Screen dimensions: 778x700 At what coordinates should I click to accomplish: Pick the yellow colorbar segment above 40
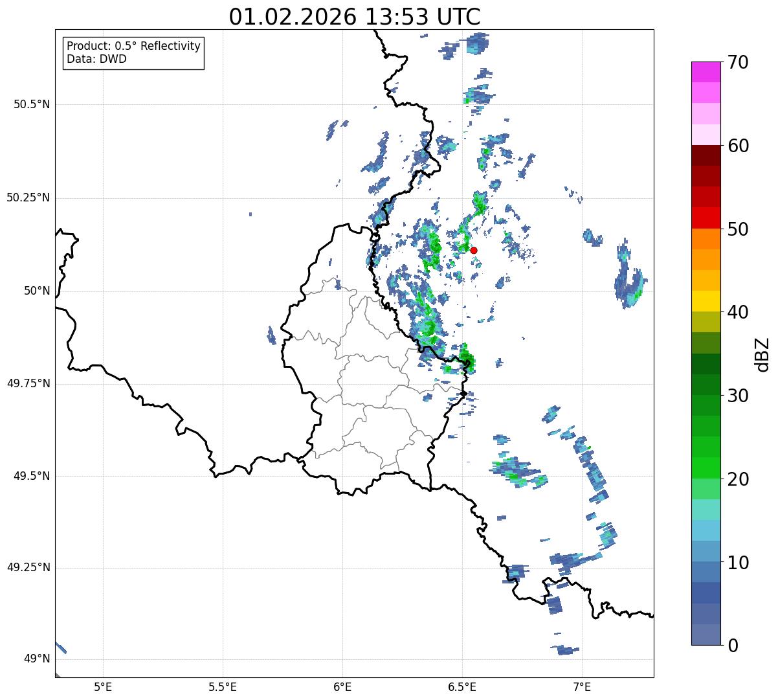[x=706, y=301]
